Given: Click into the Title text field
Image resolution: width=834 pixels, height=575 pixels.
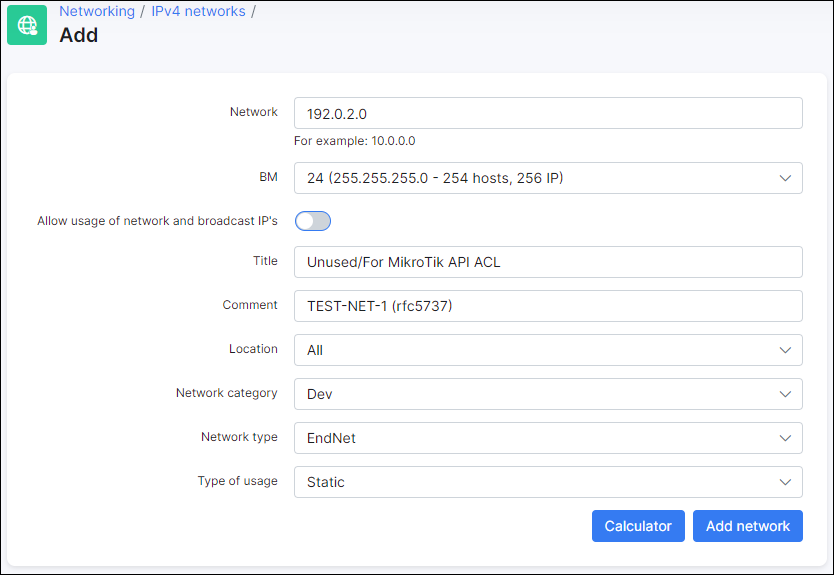Looking at the screenshot, I should click(x=548, y=262).
